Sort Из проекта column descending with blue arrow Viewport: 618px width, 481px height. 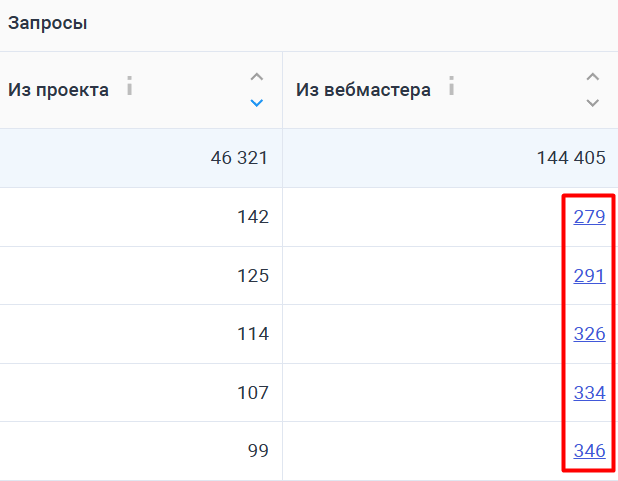click(x=257, y=102)
